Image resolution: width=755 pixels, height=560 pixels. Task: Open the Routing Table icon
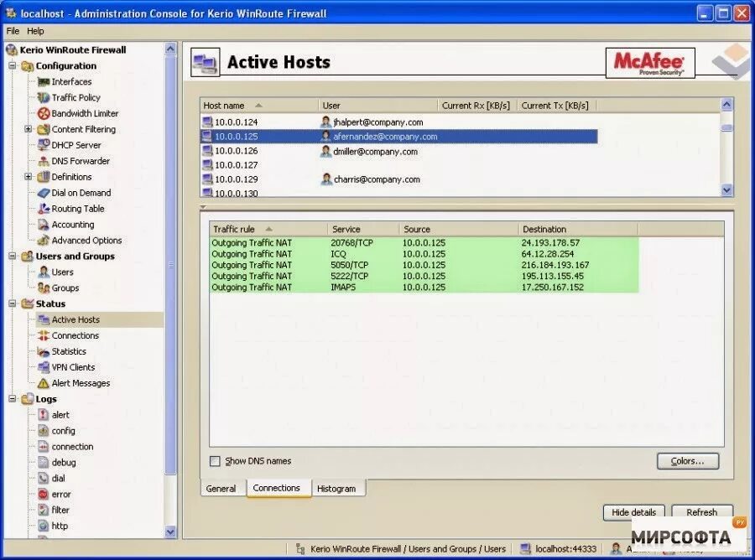(44, 209)
